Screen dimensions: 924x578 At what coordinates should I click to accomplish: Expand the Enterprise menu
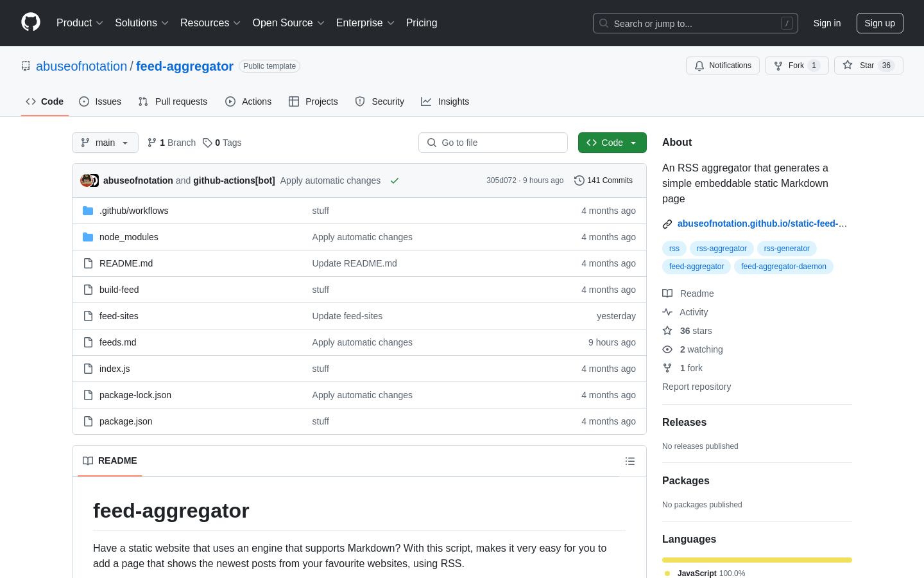click(365, 23)
